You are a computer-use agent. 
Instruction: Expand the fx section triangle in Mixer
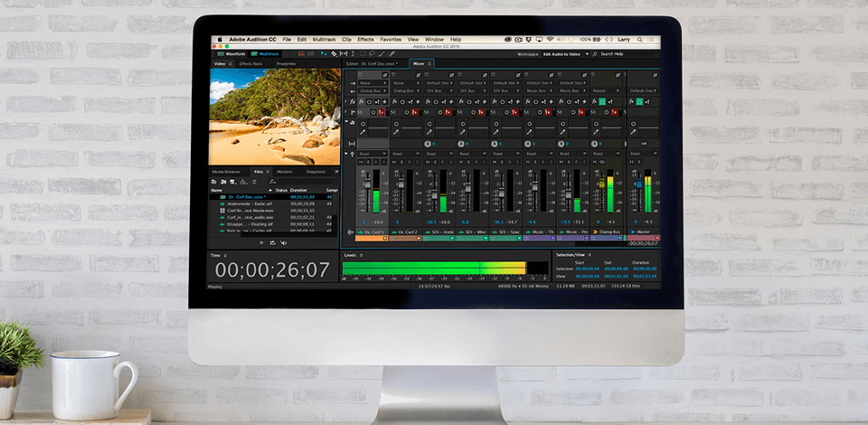[345, 101]
